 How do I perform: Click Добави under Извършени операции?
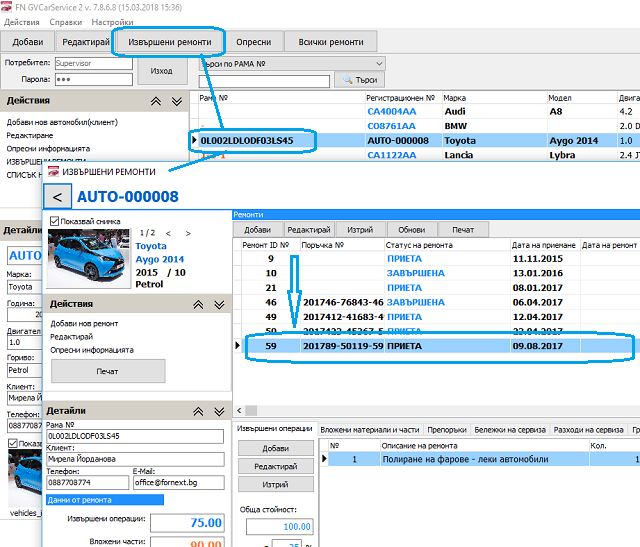(x=276, y=448)
